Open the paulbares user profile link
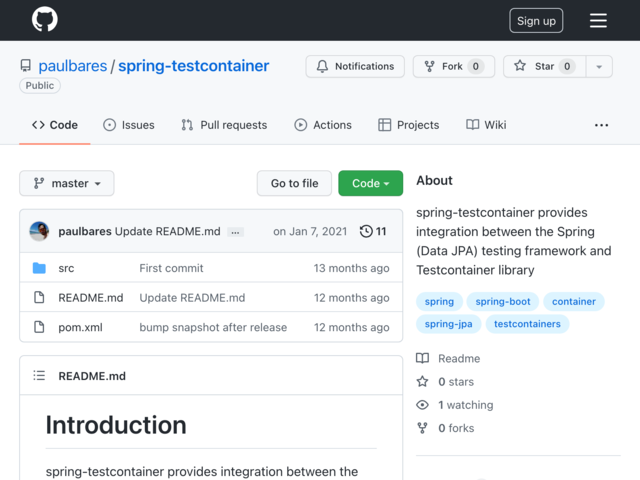Screen dimensions: 640x480 (x=73, y=66)
